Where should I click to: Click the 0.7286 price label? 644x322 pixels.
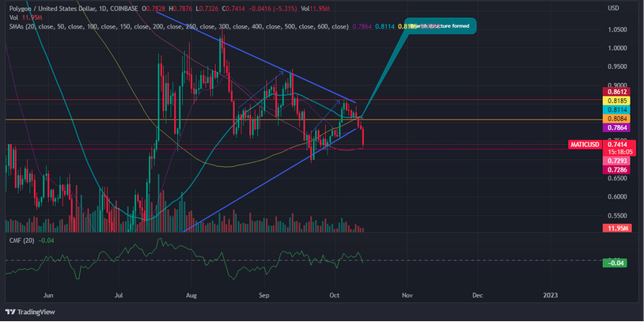coord(615,169)
